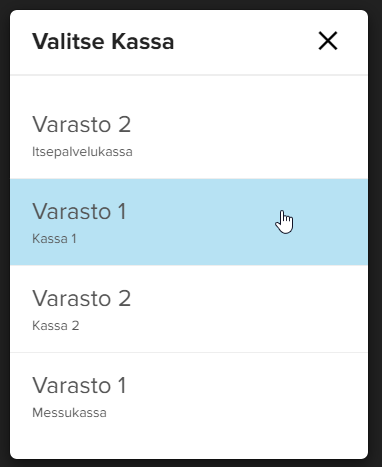Activate the blue highlighted register row
The height and width of the screenshot is (467, 382).
189,222
